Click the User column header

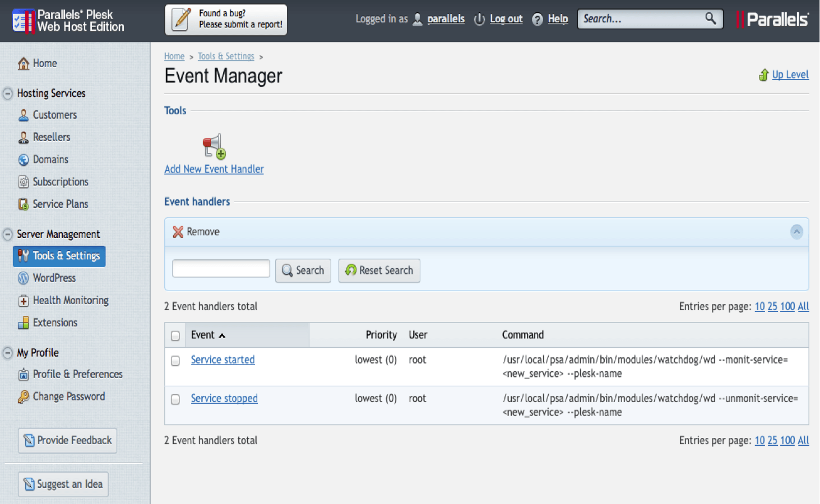[x=418, y=335]
